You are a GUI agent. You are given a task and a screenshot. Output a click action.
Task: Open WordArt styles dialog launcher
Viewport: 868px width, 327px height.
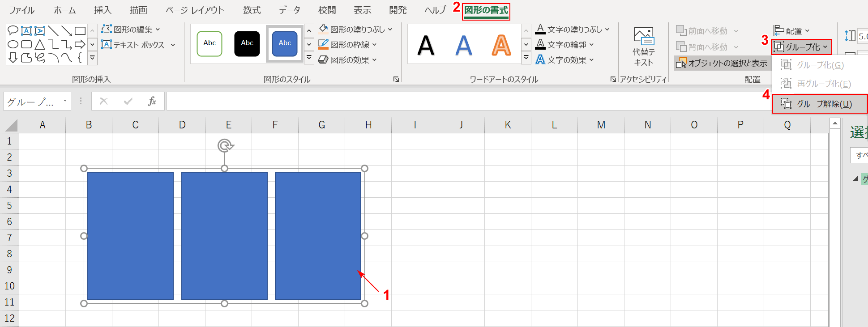(x=613, y=79)
